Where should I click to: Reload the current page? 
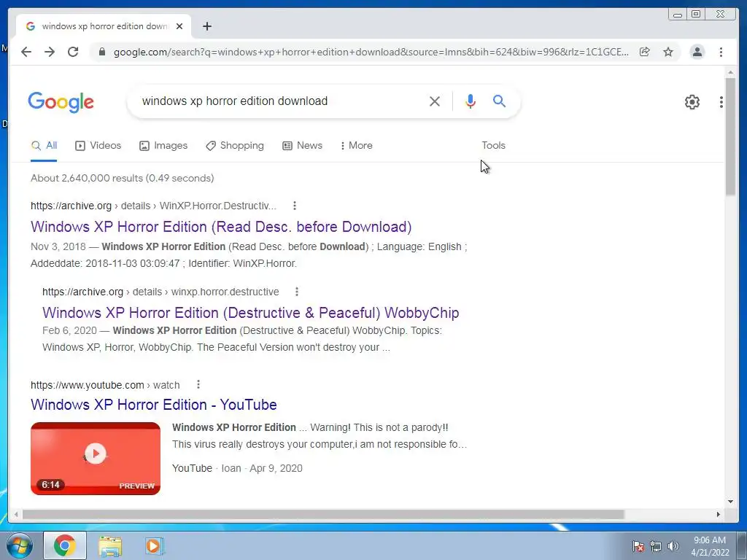click(73, 52)
